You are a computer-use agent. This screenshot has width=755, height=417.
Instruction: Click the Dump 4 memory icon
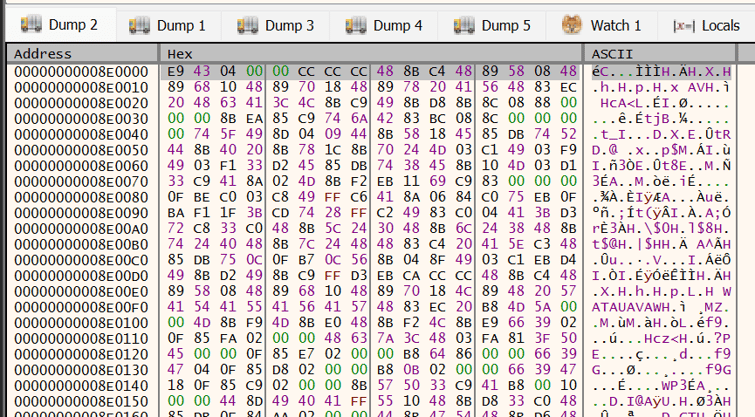(x=356, y=25)
